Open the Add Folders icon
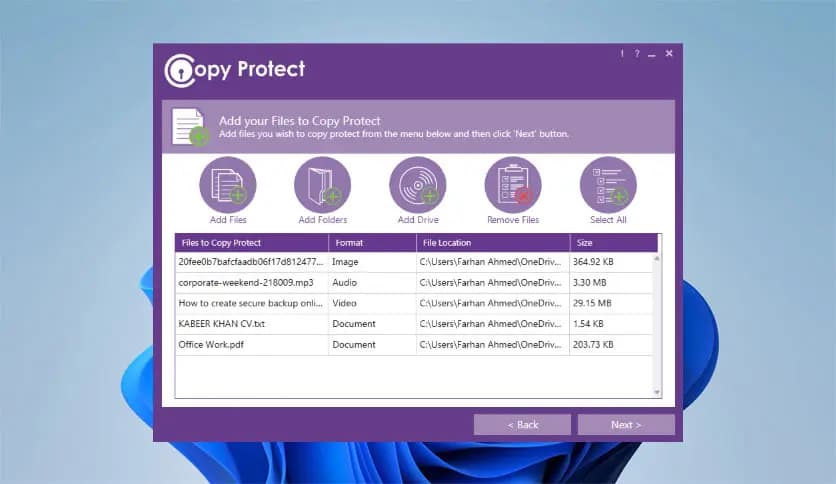 tap(323, 185)
